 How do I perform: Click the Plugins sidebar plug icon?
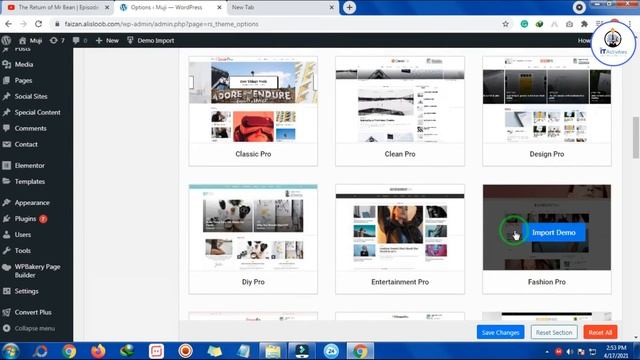point(6,219)
